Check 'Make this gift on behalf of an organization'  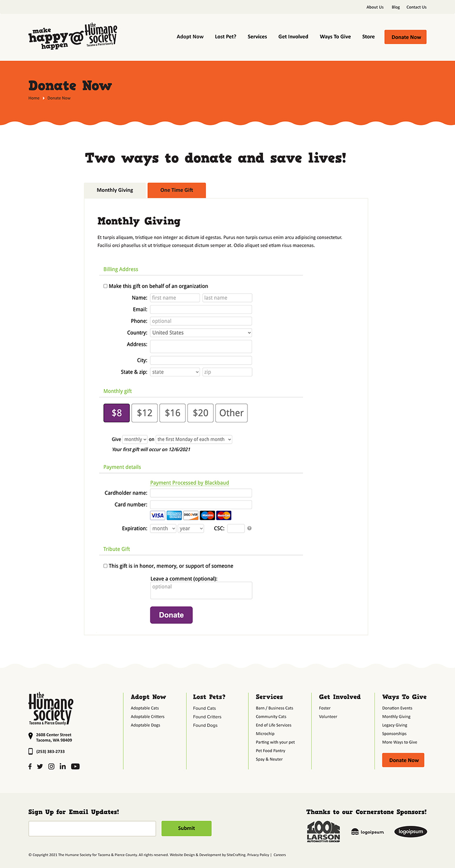105,286
